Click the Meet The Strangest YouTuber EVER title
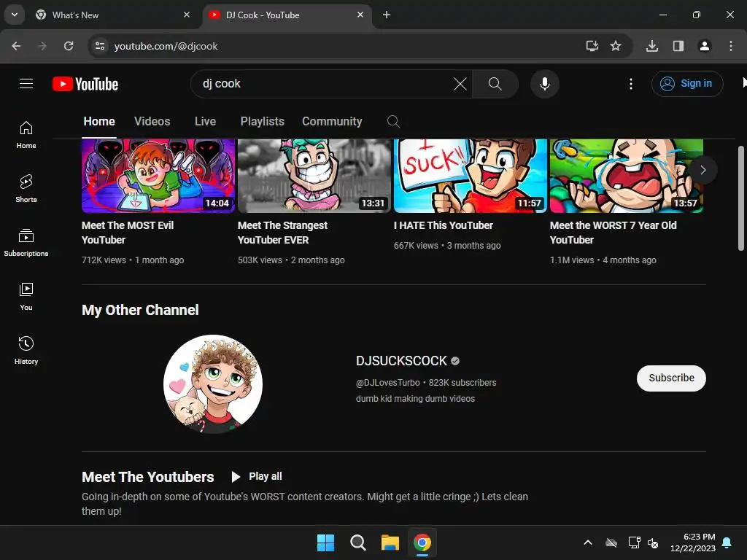Image resolution: width=747 pixels, height=560 pixels. [282, 233]
